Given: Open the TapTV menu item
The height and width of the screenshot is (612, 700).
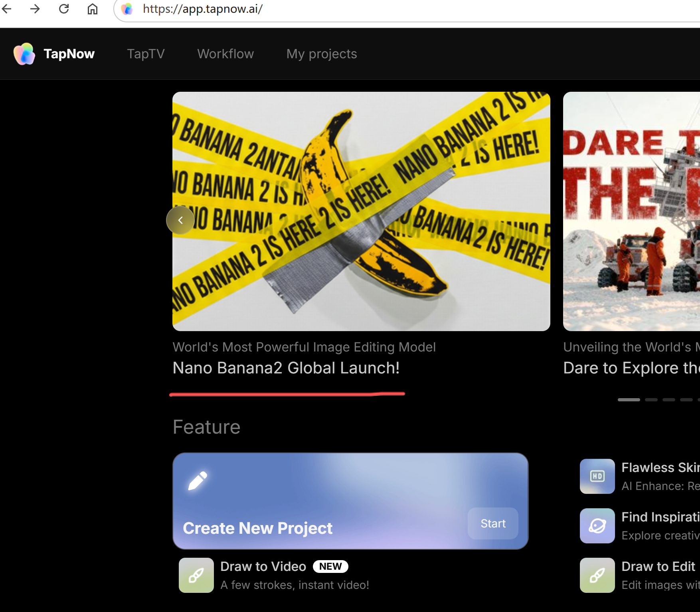Looking at the screenshot, I should [146, 54].
